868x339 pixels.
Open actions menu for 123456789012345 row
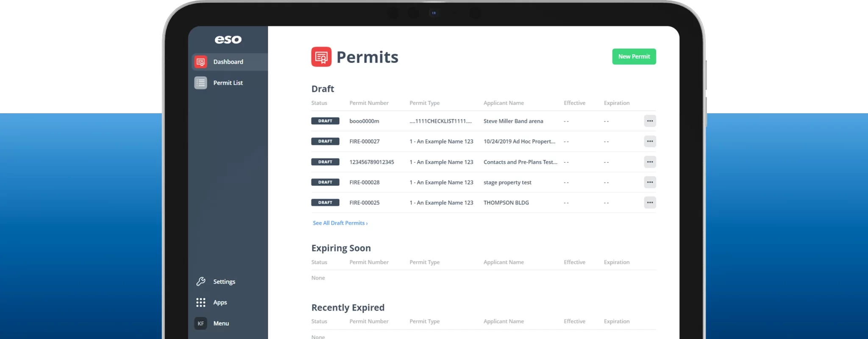click(x=650, y=162)
